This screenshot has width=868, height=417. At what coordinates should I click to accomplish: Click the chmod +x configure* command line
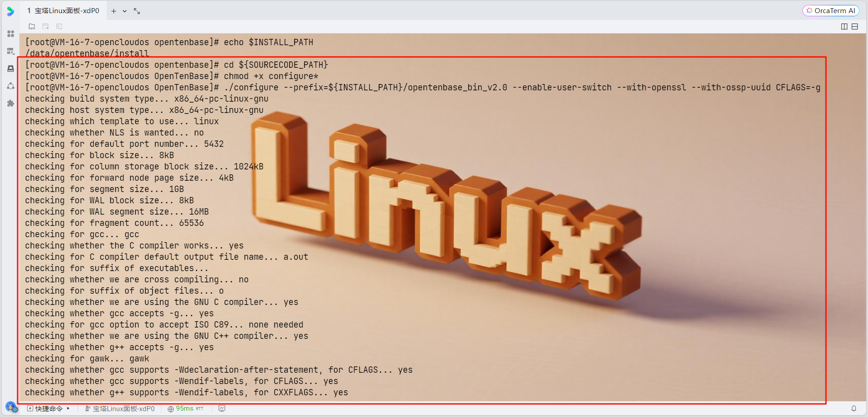click(x=172, y=76)
